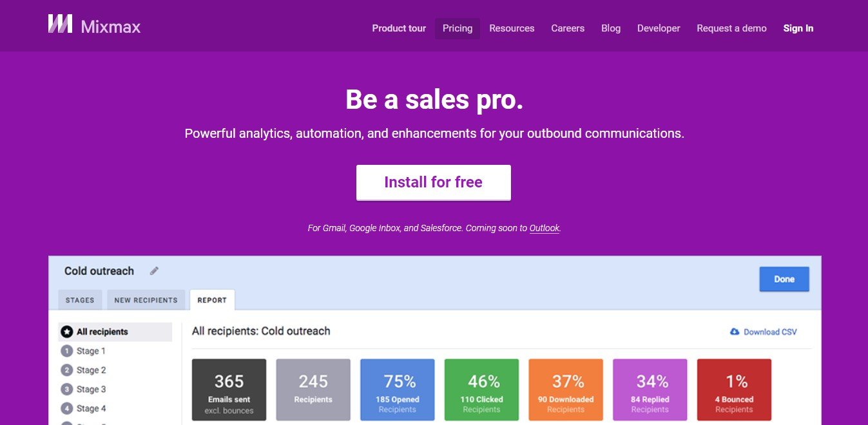Click the green 46% Clicked tile
This screenshot has height=425, width=868.
pos(481,390)
